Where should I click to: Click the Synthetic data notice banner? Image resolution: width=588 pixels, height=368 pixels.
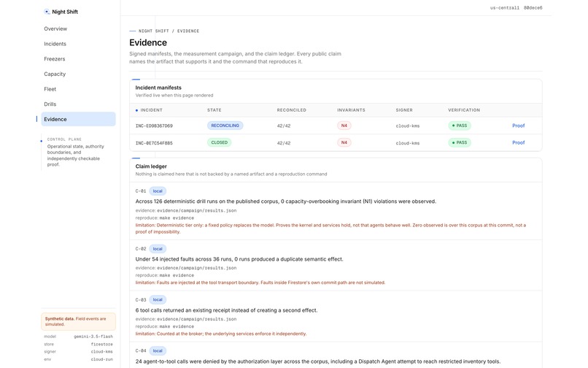pyautogui.click(x=78, y=321)
